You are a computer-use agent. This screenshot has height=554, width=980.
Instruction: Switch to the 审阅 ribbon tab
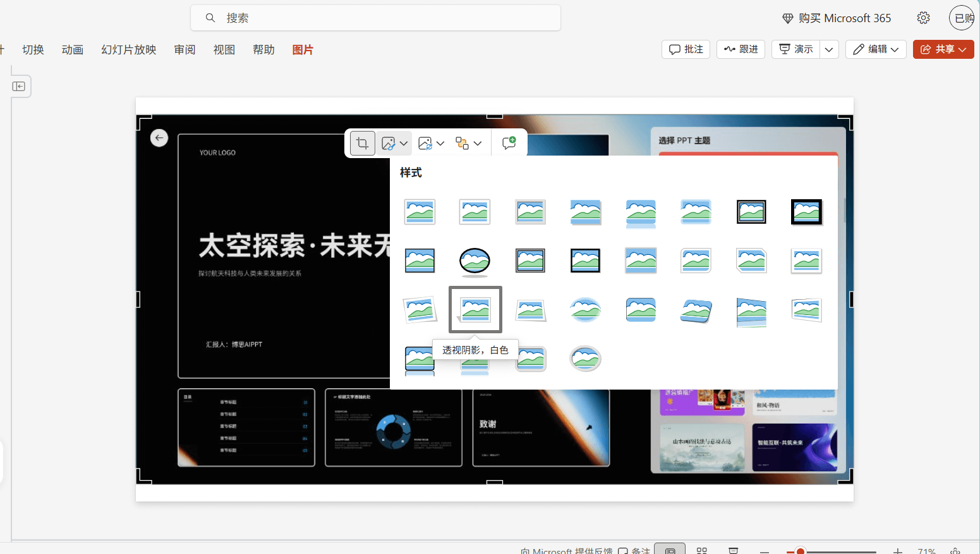[184, 49]
